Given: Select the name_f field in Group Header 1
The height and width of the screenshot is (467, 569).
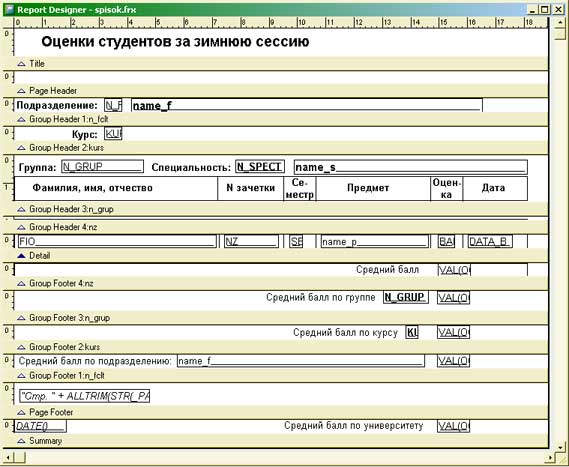Looking at the screenshot, I should pos(307,105).
